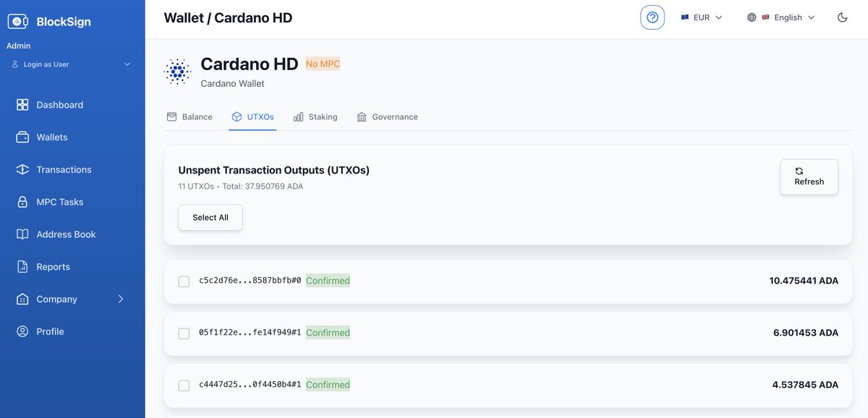Click the Transactions scale icon
The image size is (868, 418).
(x=22, y=170)
